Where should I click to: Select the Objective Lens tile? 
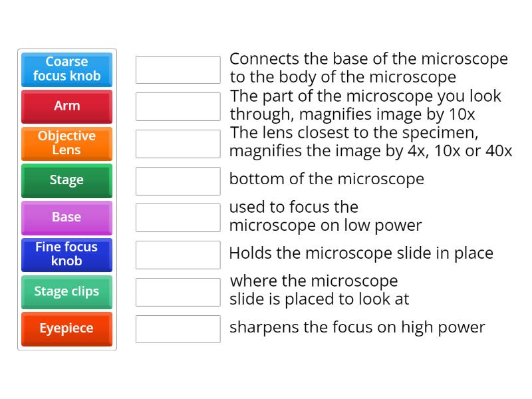[x=66, y=143]
